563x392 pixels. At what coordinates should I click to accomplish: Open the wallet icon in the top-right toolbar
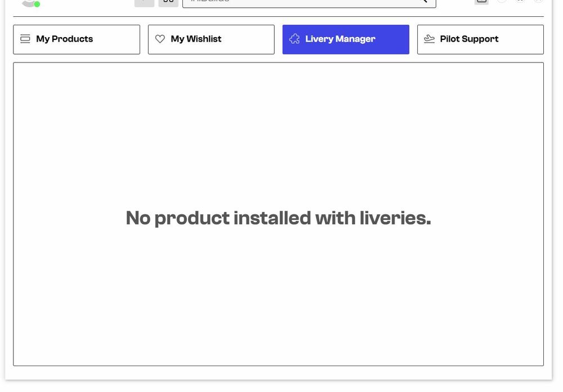click(481, 1)
